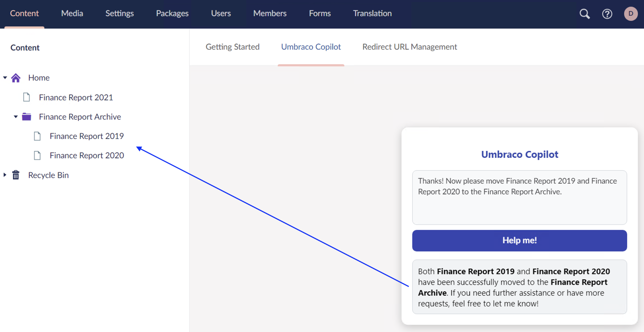Open the Translation section

pos(372,13)
